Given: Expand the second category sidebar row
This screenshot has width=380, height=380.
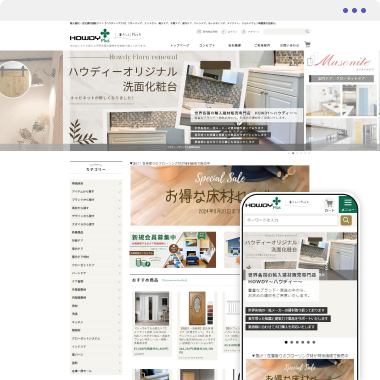Looking at the screenshot, I should (x=96, y=192).
